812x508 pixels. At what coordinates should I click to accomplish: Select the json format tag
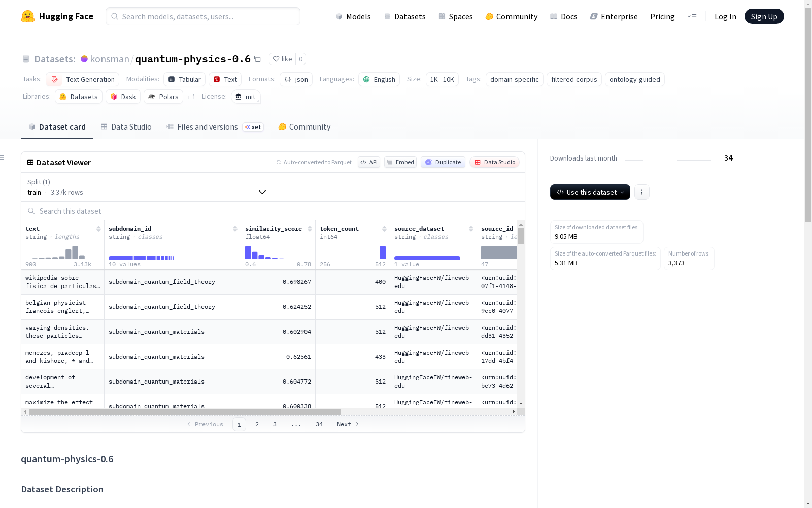(296, 79)
